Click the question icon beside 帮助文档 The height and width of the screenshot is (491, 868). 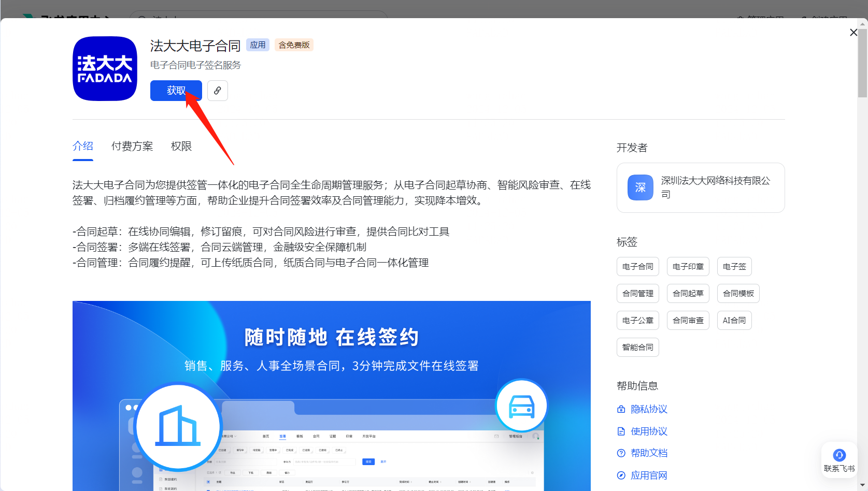coord(621,453)
